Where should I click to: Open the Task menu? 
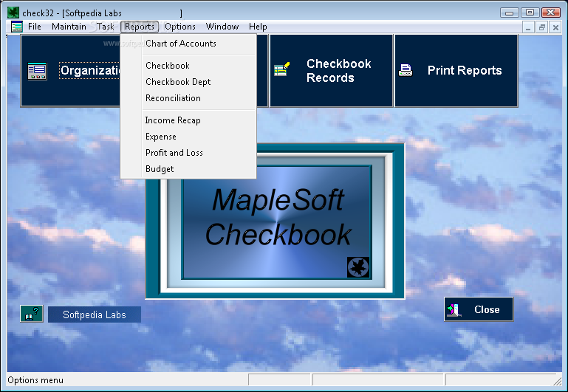(x=106, y=27)
